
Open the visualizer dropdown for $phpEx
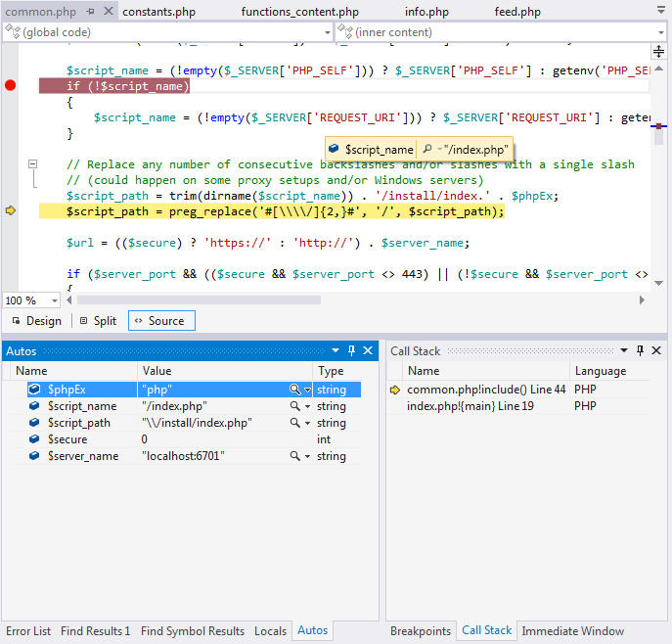coord(307,390)
